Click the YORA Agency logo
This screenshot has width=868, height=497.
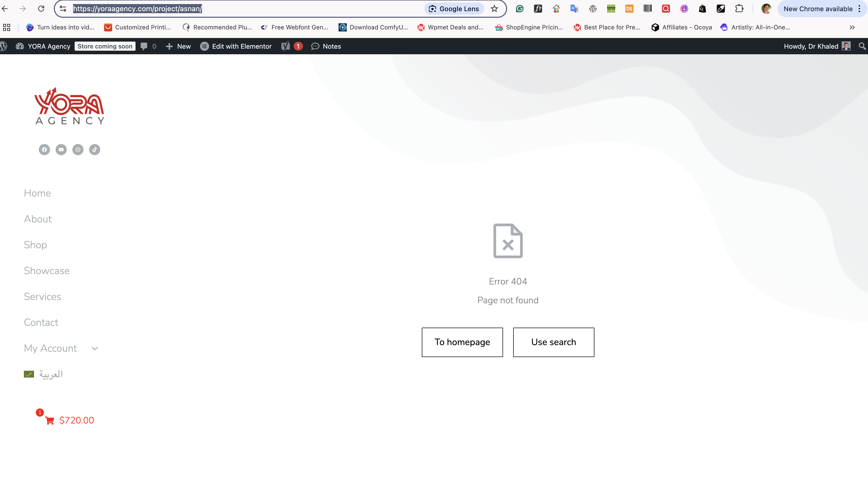coord(69,106)
